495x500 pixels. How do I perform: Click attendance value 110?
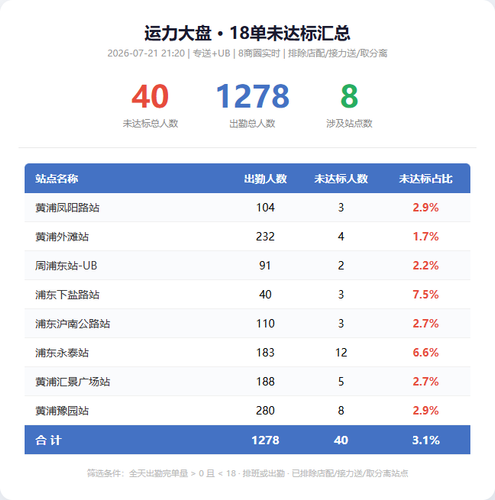265,324
